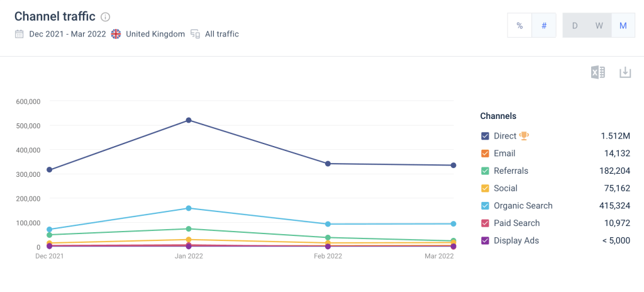Viewport: 644px width, 292px height.
Task: Uncheck the Email channel checkbox
Action: pos(485,154)
